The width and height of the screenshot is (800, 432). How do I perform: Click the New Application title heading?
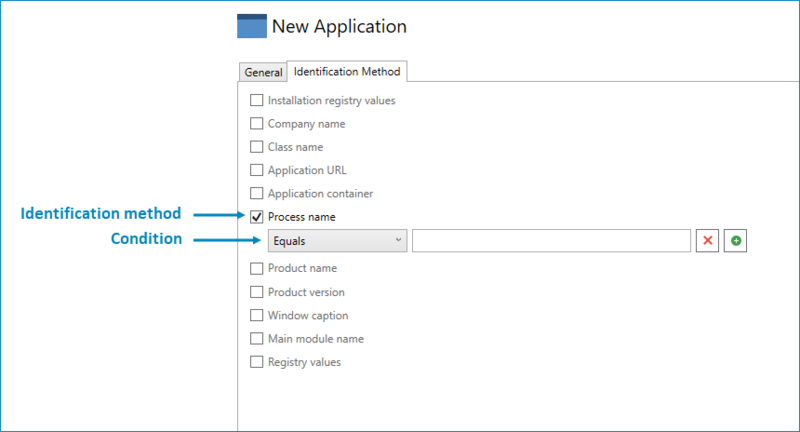point(339,27)
